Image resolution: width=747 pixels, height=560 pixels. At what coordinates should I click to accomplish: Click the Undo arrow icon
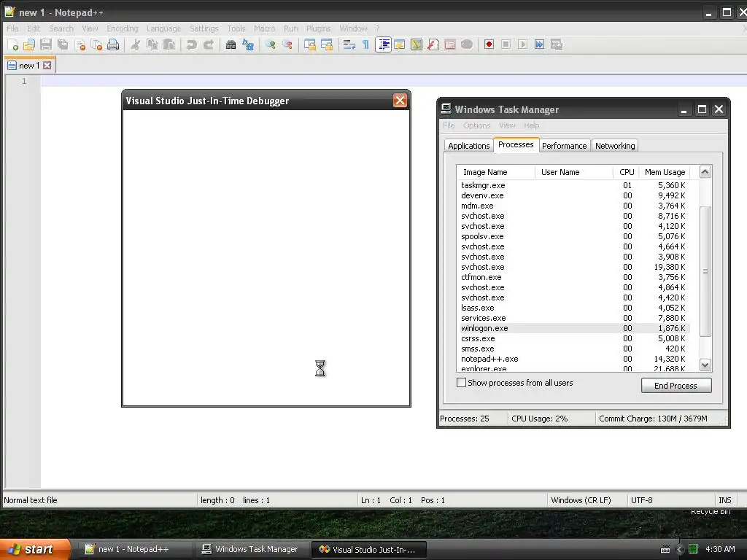click(192, 44)
